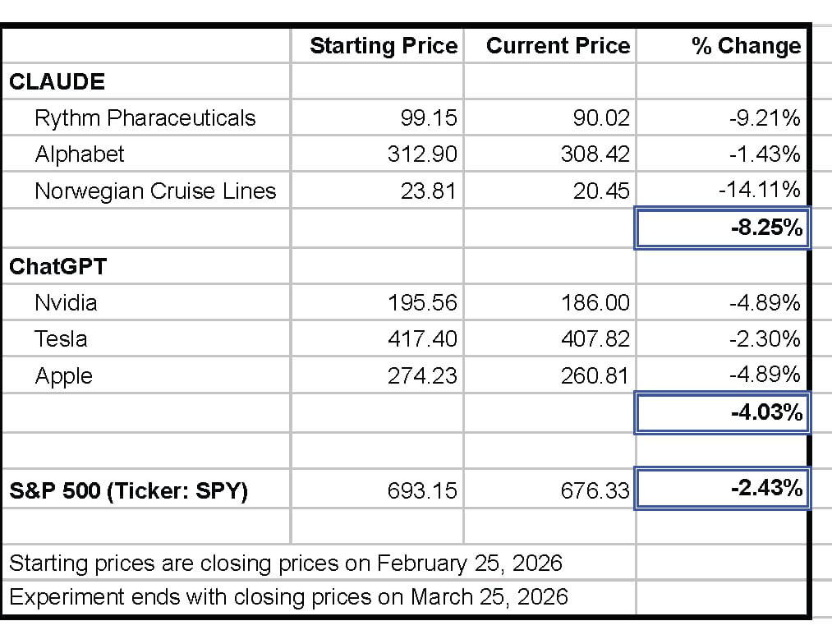This screenshot has height=644, width=832.
Task: Select the S&P 500 (Ticker: SPY) label
Action: pos(128,491)
